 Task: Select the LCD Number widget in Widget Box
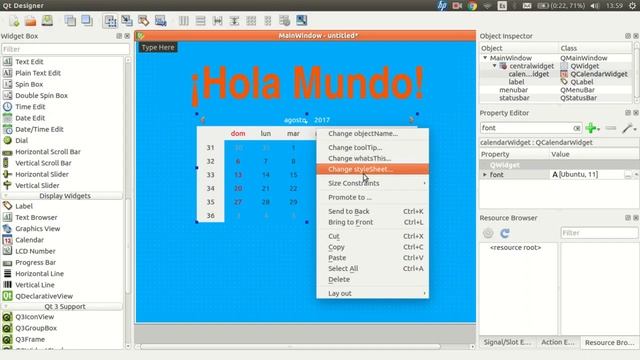[35, 251]
